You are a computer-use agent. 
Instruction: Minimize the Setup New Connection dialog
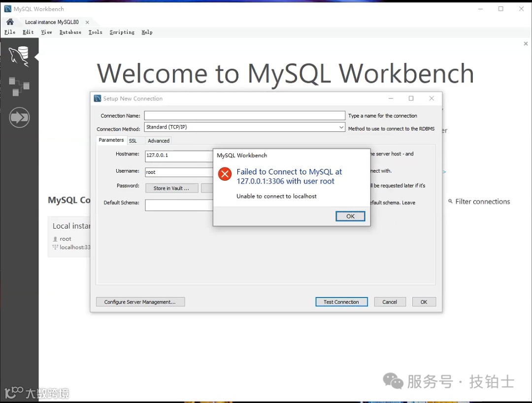pyautogui.click(x=391, y=99)
